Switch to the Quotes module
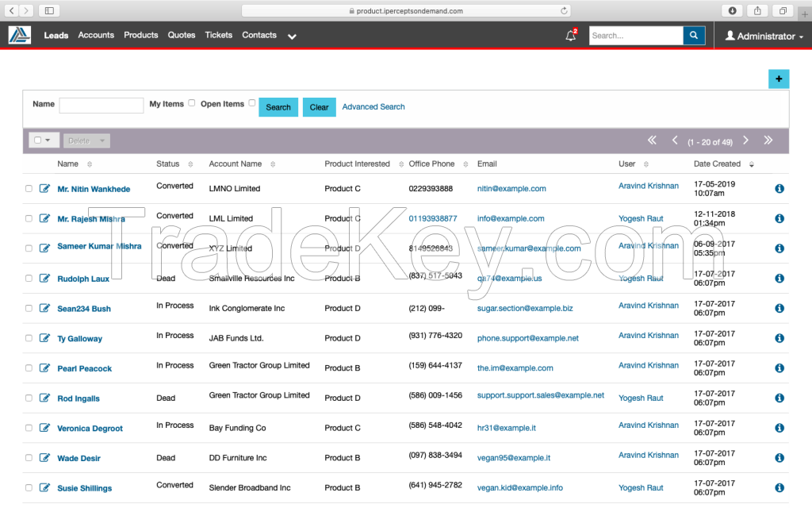 click(x=182, y=35)
